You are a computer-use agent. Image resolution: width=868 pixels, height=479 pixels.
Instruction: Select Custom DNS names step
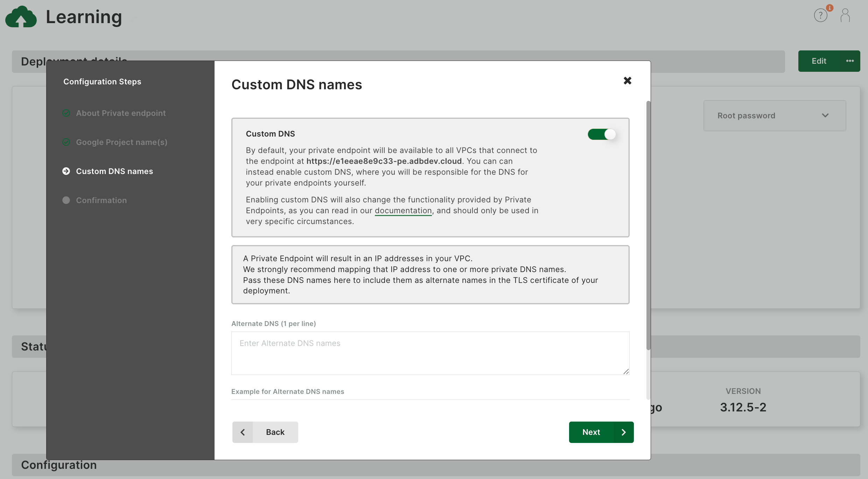tap(114, 171)
